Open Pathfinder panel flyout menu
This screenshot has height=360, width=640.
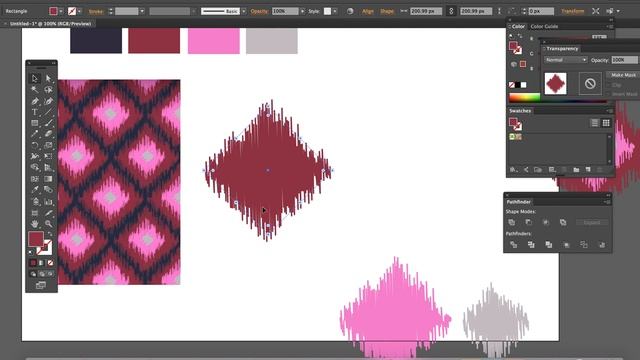coord(607,202)
